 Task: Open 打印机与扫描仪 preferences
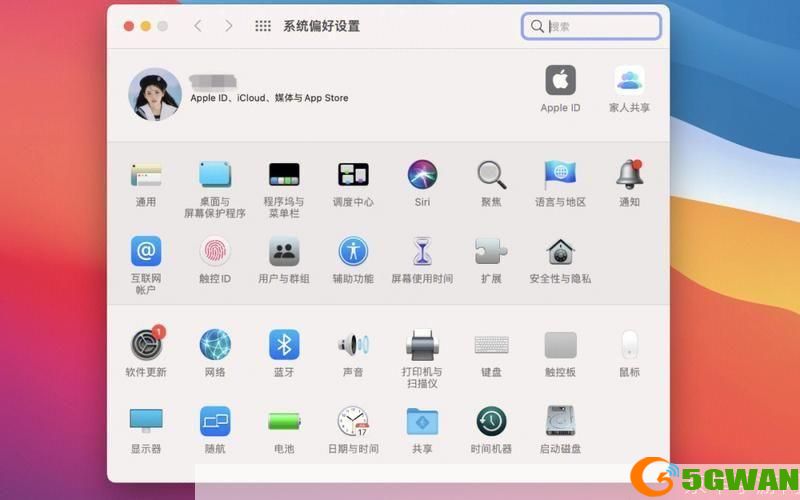pyautogui.click(x=422, y=345)
